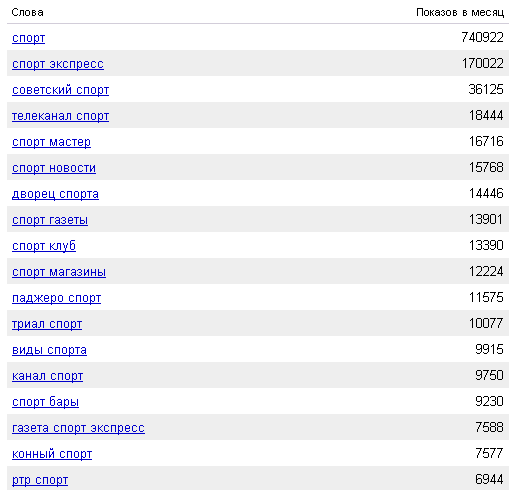Open the 'телеканал спорт' link
514x490 pixels.
point(60,116)
